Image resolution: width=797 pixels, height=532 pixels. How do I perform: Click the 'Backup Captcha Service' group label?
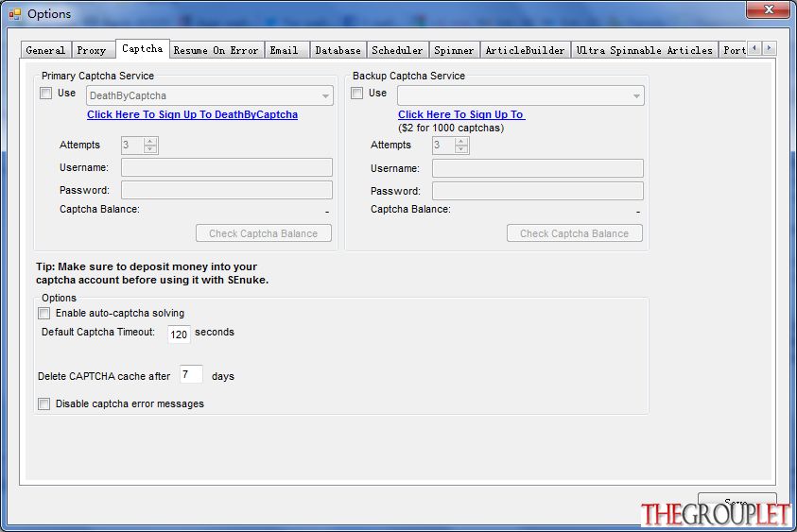click(408, 76)
